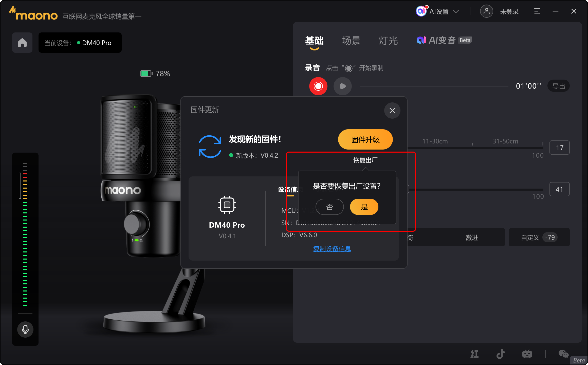
Task: Open the user account avatar icon
Action: click(486, 11)
